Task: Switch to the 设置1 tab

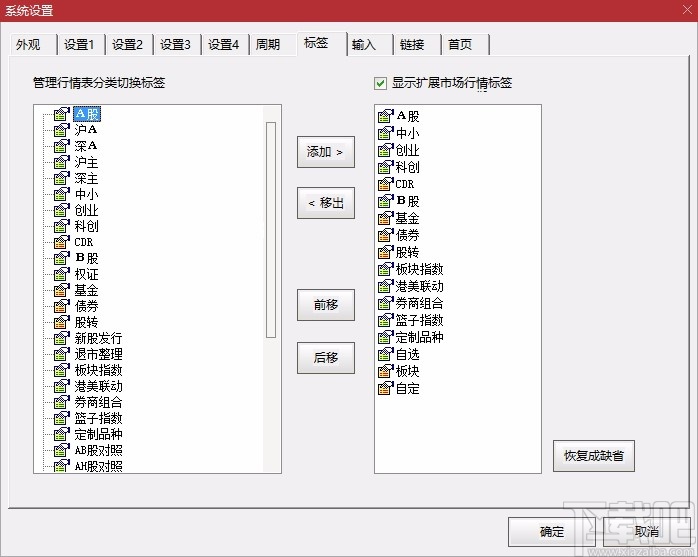Action: pyautogui.click(x=79, y=45)
